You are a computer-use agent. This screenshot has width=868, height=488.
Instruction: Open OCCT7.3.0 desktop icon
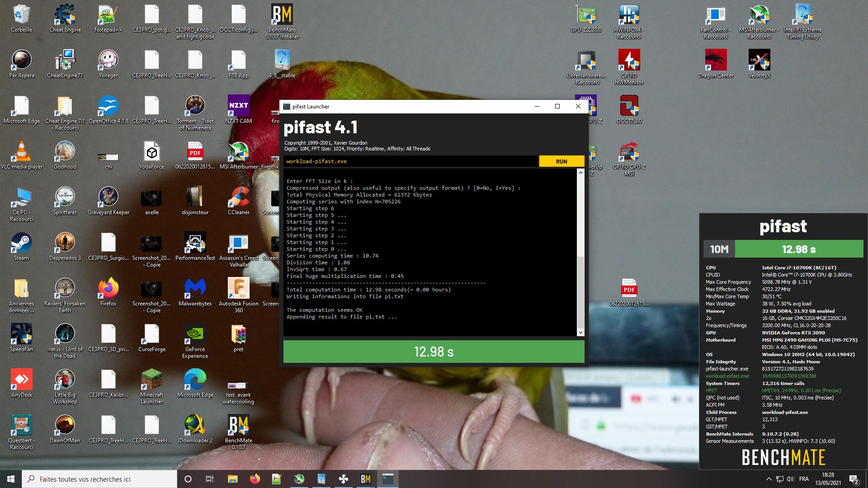(x=629, y=110)
